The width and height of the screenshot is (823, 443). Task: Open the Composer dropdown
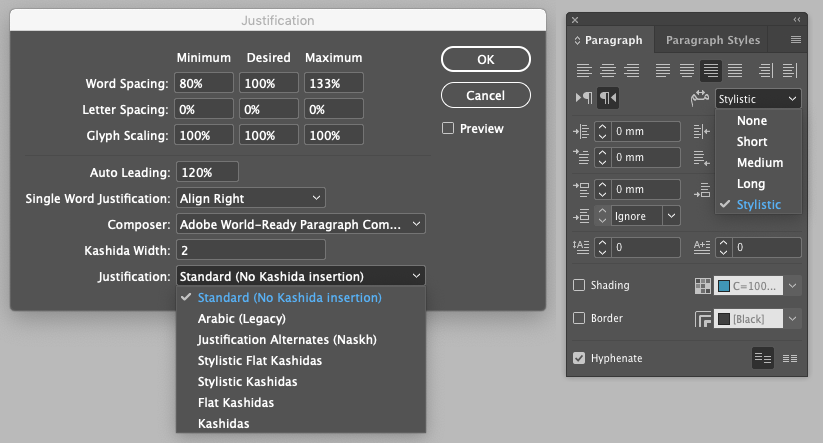(x=301, y=224)
